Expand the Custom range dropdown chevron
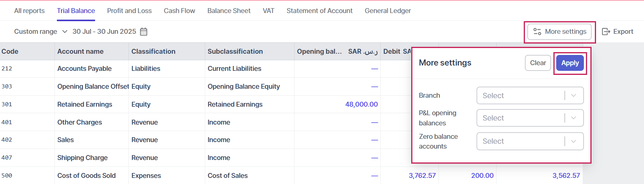644x184 pixels. tap(65, 32)
